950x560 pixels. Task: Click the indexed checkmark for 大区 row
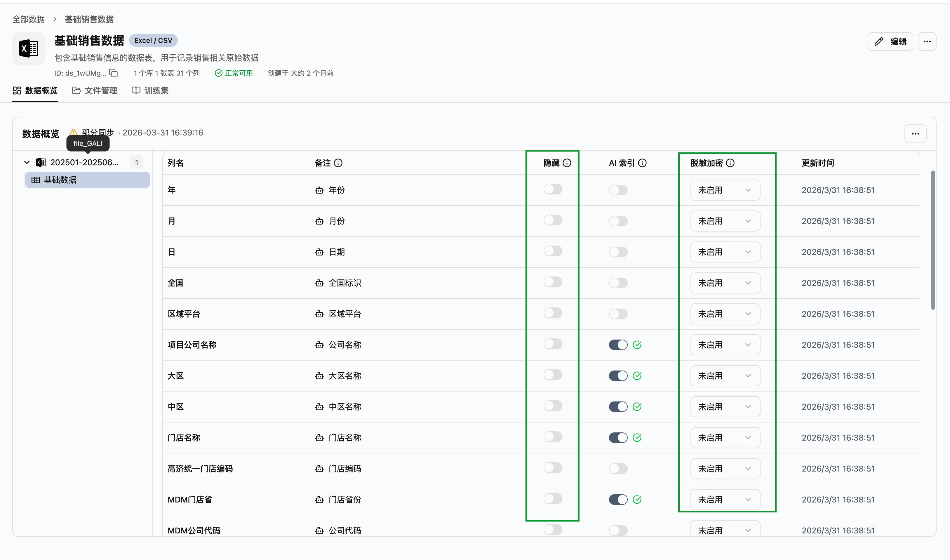[637, 375]
